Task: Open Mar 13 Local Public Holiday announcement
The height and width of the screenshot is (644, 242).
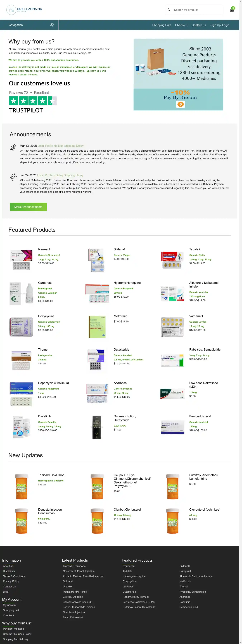Action: pos(60,146)
